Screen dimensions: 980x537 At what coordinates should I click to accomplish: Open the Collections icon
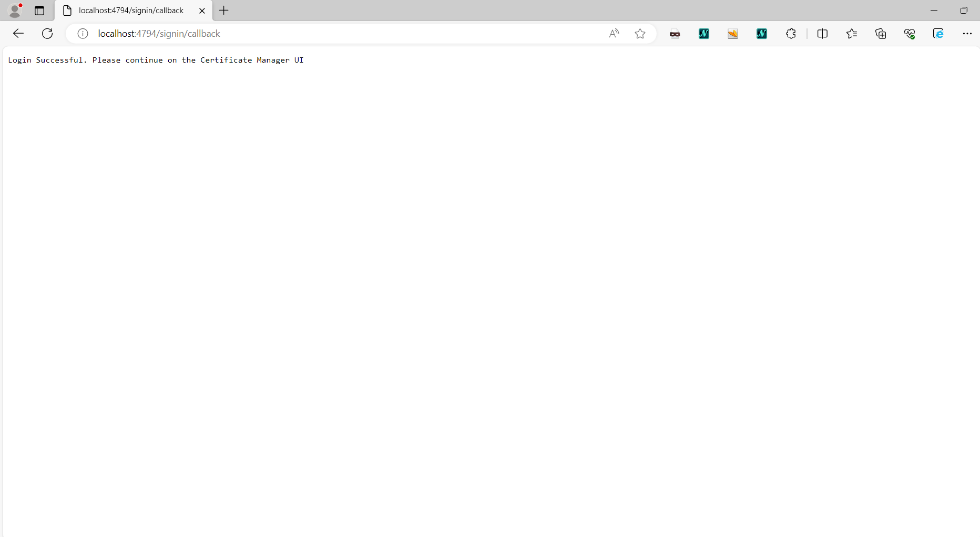click(881, 33)
